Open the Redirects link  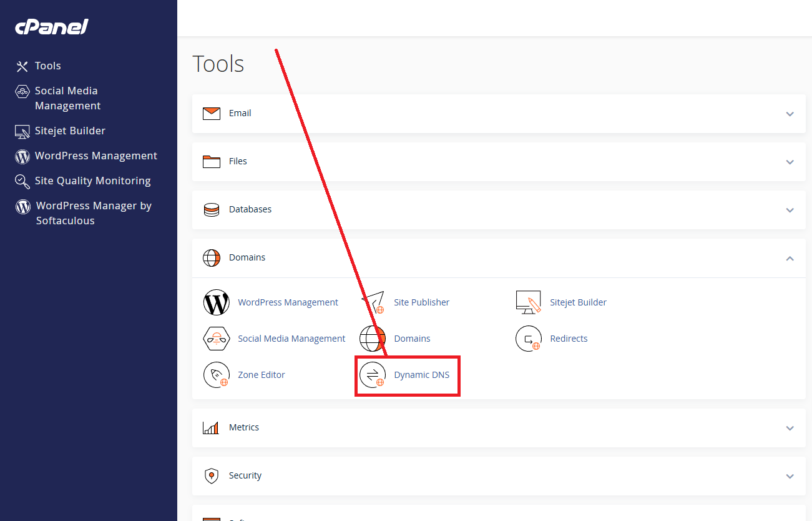pos(569,339)
